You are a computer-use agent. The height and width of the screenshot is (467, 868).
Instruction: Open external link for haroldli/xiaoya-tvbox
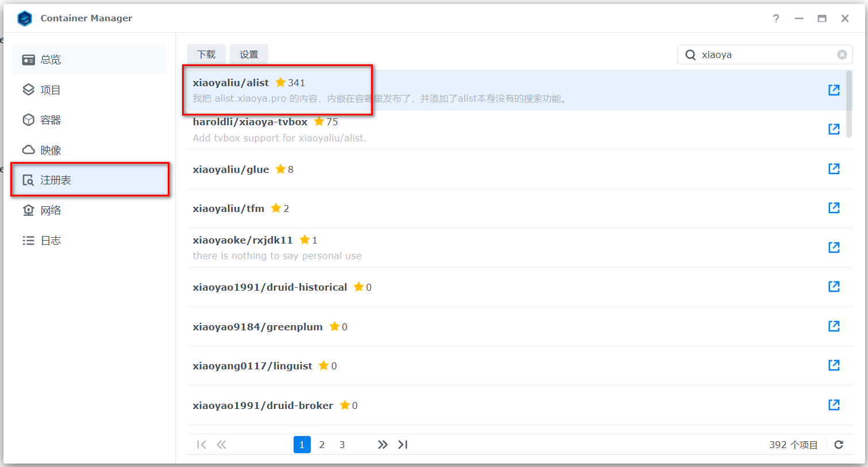[x=834, y=129]
